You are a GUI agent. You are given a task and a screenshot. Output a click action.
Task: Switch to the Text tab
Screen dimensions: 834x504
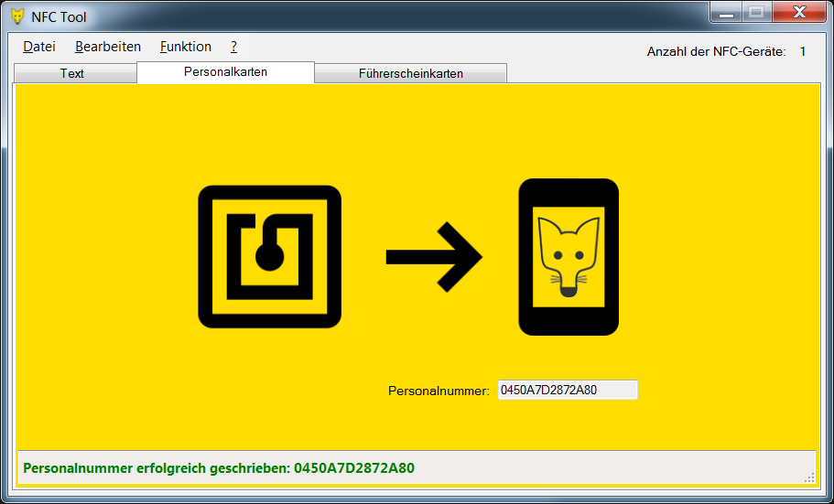coord(72,73)
